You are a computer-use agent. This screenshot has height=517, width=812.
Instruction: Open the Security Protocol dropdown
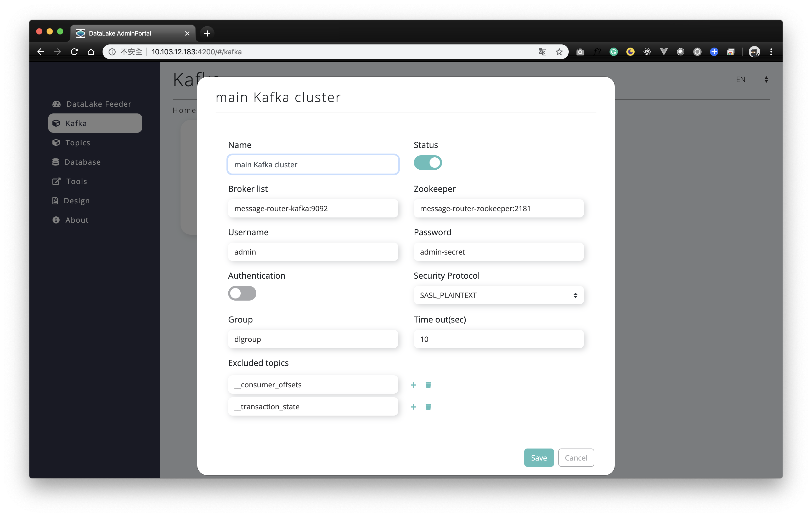pos(498,295)
